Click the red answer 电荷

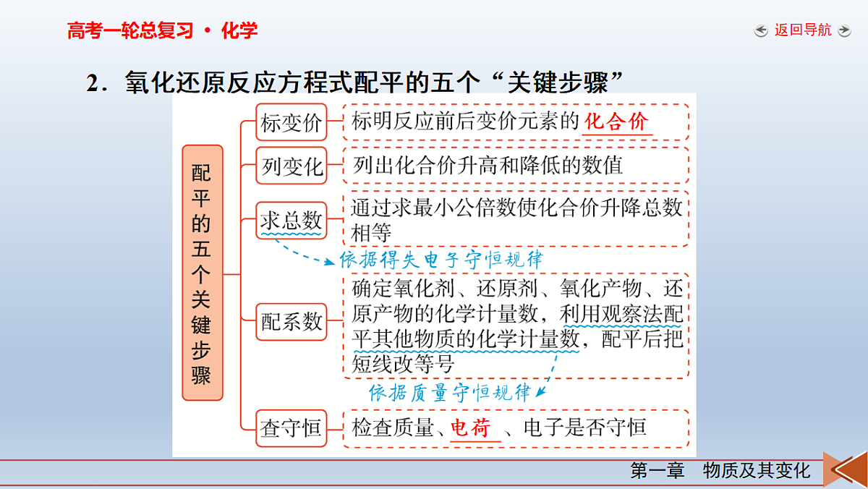[470, 428]
